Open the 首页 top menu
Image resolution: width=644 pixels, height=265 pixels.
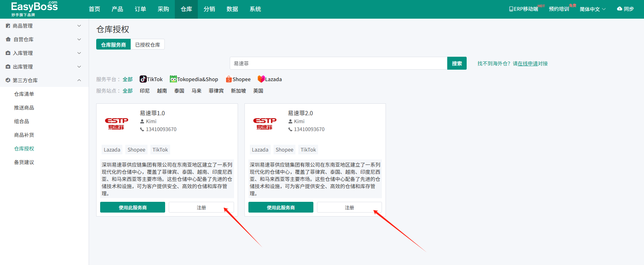(x=94, y=9)
